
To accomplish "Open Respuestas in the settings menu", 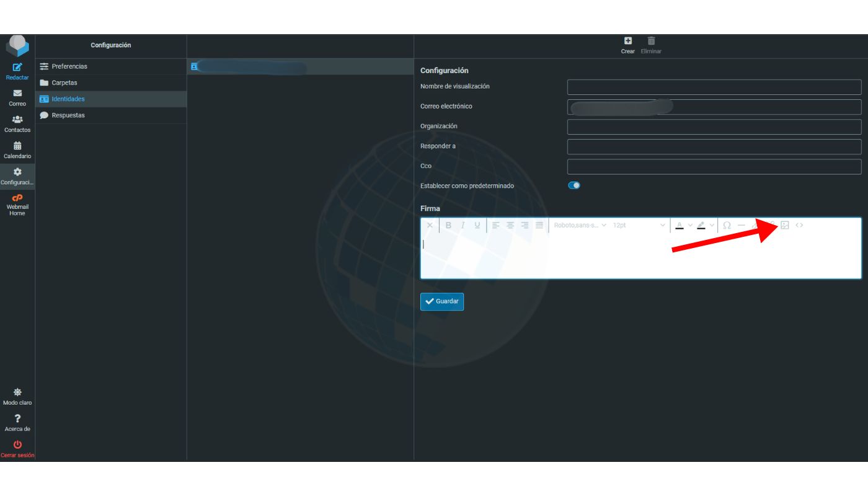I will click(68, 115).
